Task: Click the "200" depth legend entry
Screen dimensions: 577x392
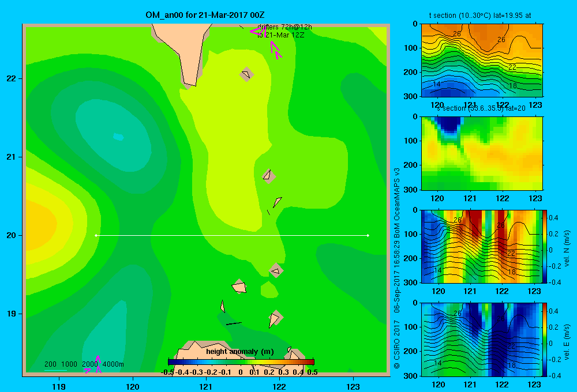Action: tap(50, 364)
